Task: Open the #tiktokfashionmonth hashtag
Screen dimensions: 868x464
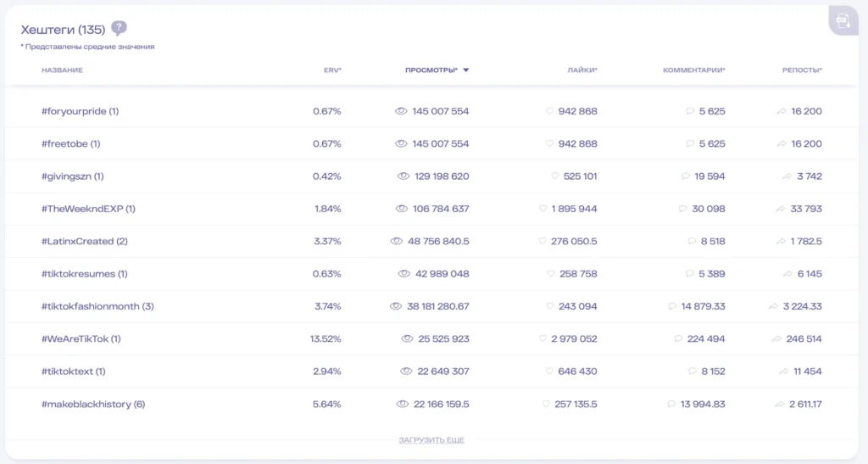Action: (98, 306)
